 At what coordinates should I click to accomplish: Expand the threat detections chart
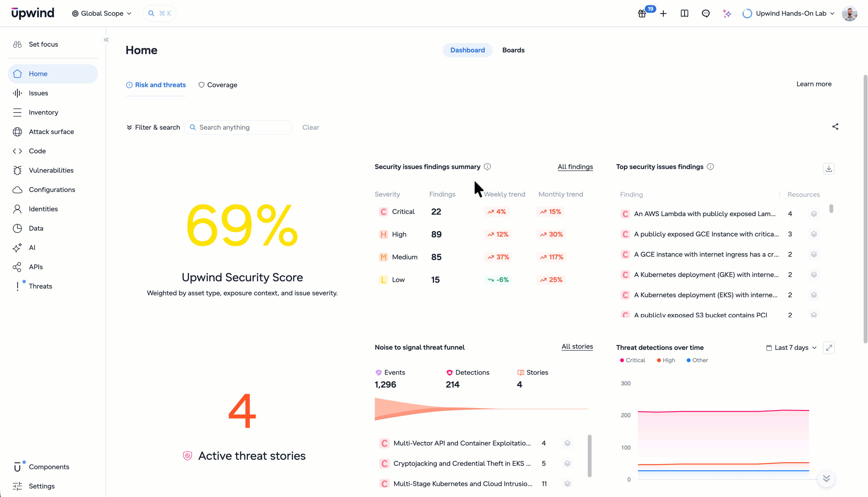(x=829, y=348)
